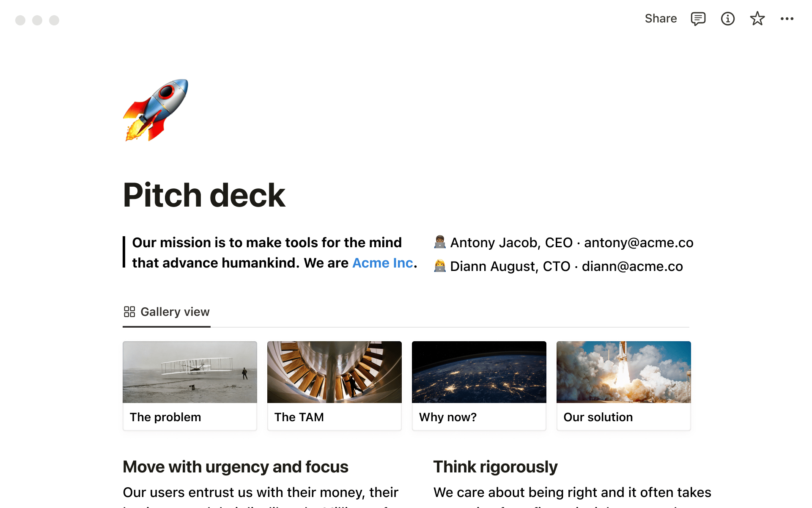The height and width of the screenshot is (508, 812).
Task: Click the CEO person emoji icon
Action: coord(439,242)
